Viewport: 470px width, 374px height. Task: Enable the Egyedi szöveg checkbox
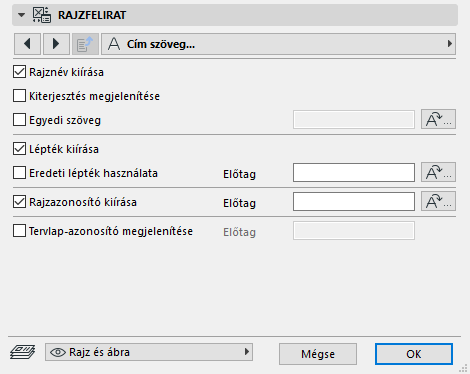pyautogui.click(x=19, y=120)
